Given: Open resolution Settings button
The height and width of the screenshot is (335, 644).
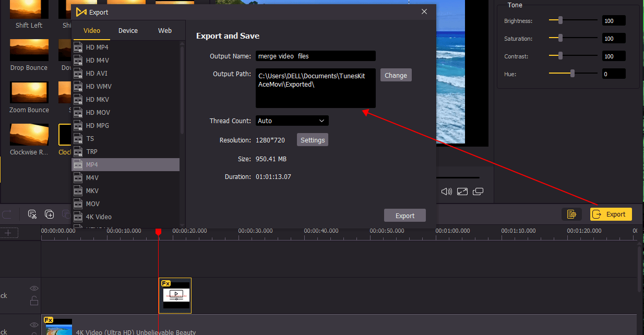Looking at the screenshot, I should click(313, 140).
